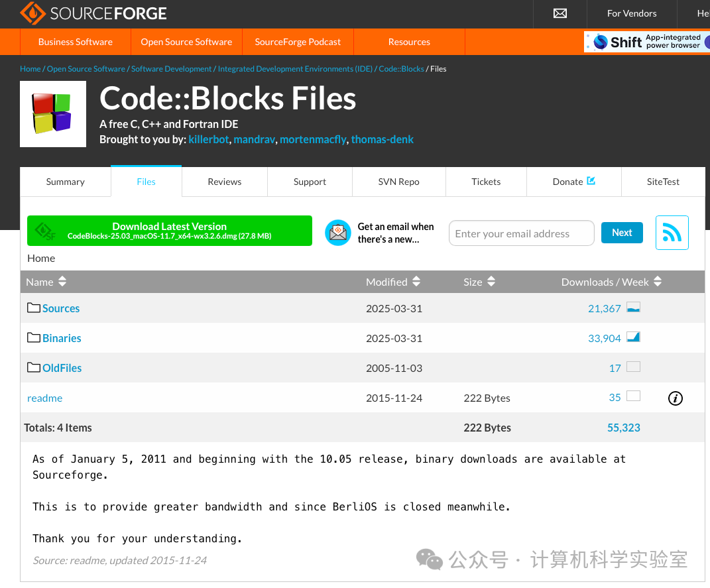Open the readme file link
Image resolution: width=710 pixels, height=588 pixels.
45,398
